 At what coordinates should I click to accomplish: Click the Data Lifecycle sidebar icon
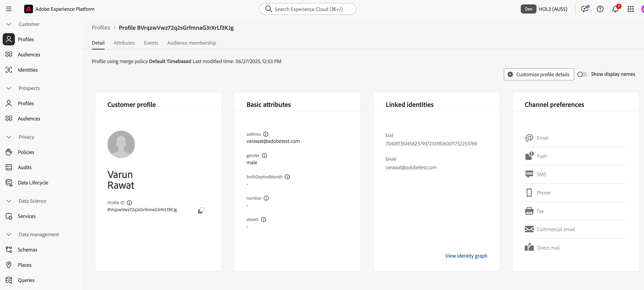[9, 183]
